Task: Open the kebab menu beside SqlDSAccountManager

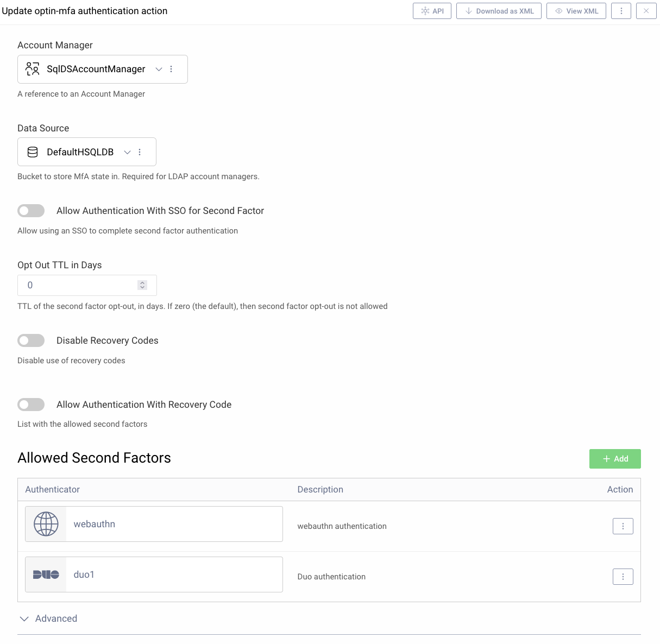Action: 171,69
